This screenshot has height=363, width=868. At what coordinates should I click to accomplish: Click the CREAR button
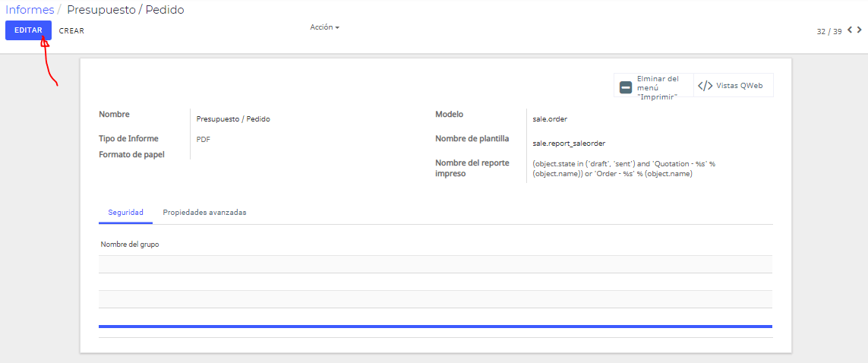pyautogui.click(x=71, y=31)
